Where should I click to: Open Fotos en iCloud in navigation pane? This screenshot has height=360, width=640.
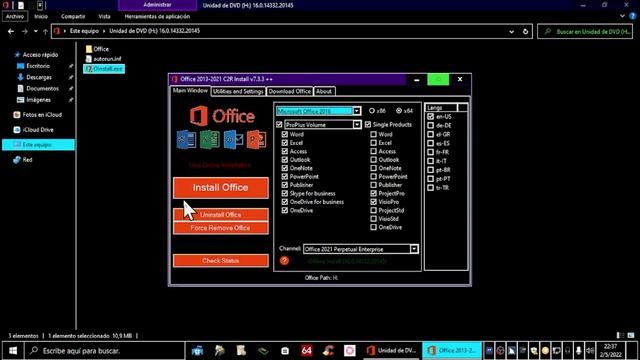[38, 115]
